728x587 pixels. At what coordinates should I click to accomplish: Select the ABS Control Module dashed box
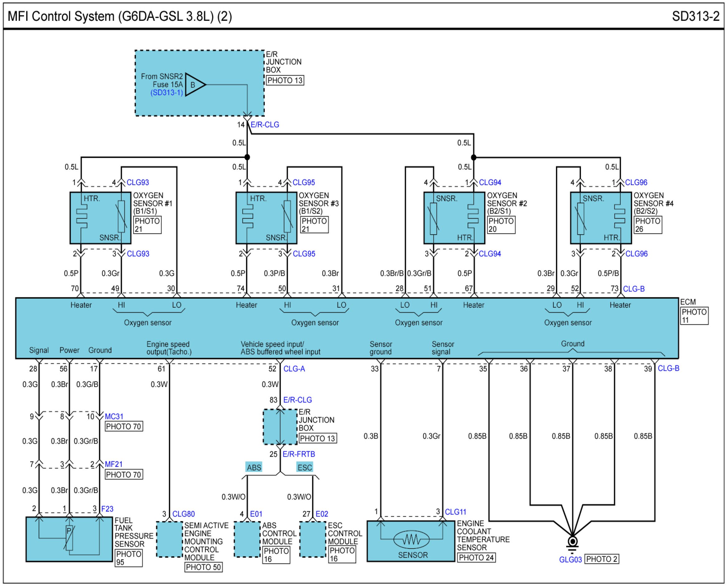[x=248, y=540]
